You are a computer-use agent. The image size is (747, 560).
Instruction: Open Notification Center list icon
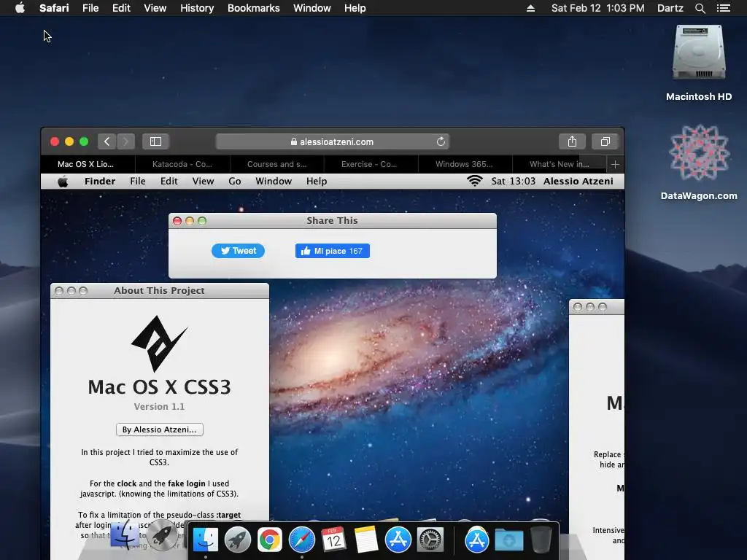(724, 8)
